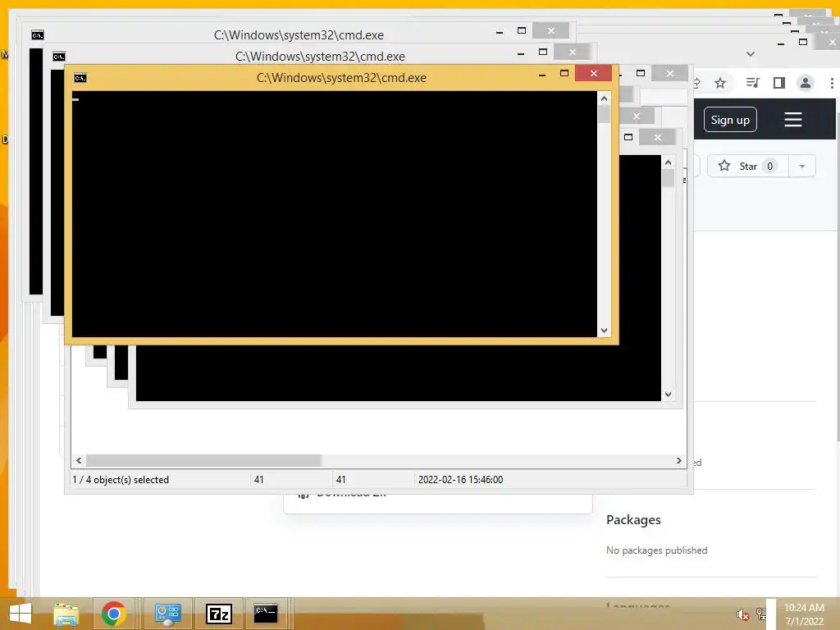The height and width of the screenshot is (630, 840).
Task: Minimize the cmd window directly behind the active one
Action: pyautogui.click(x=521, y=53)
